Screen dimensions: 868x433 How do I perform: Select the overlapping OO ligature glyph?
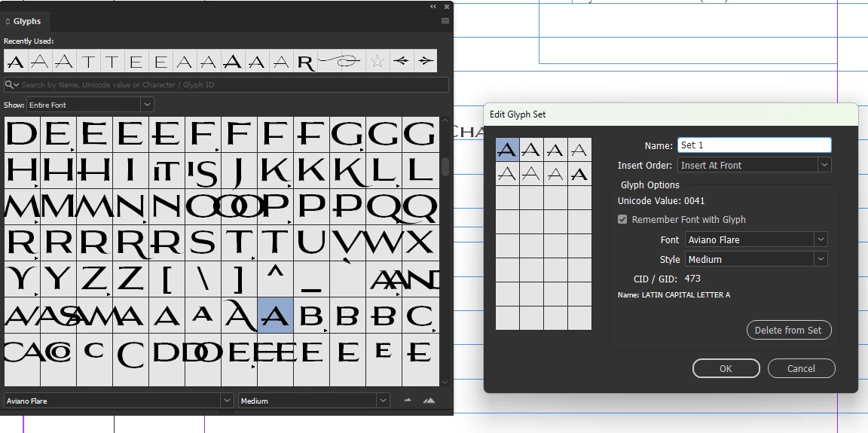[239, 207]
